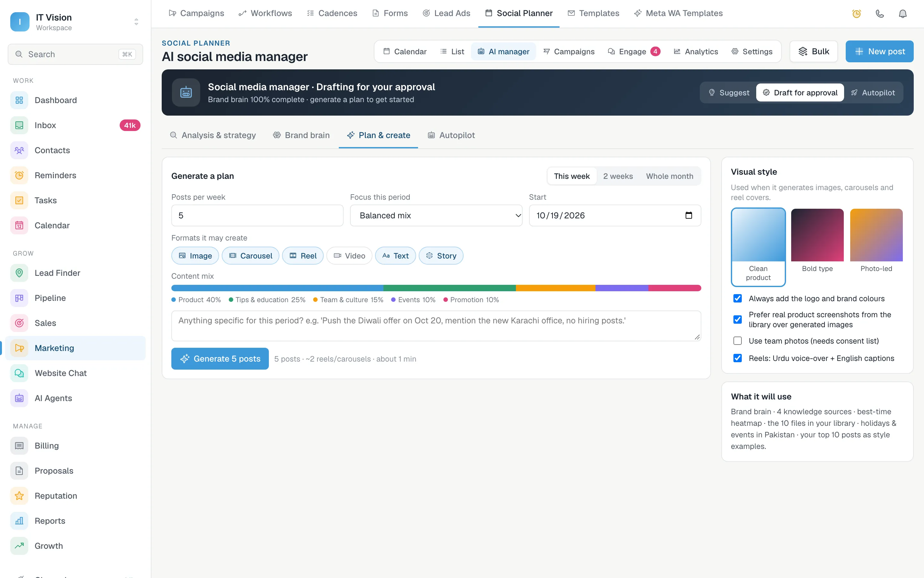
Task: Select the Whole month plan period
Action: [x=670, y=176]
